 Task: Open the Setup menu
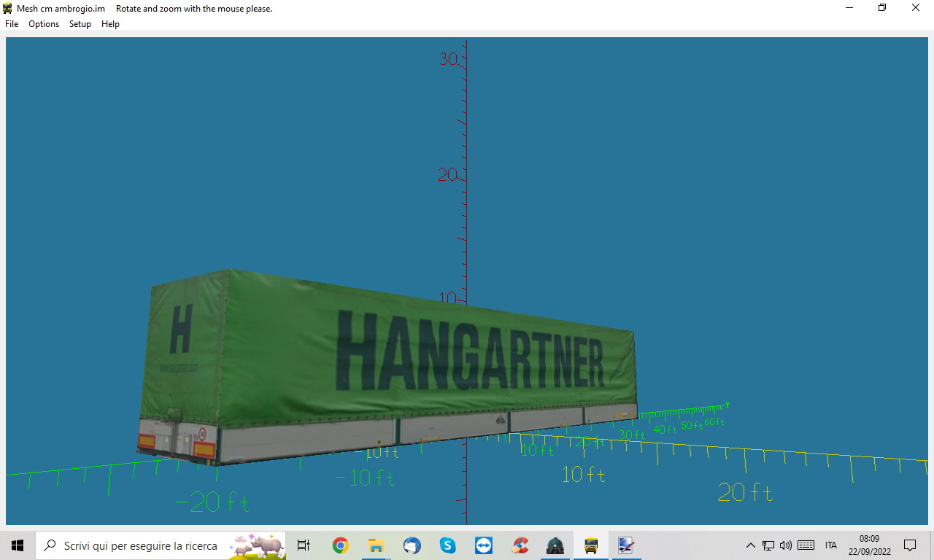tap(80, 24)
